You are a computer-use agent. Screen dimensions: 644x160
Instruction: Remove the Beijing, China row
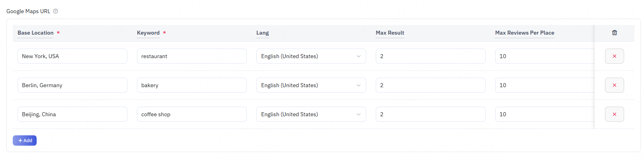pyautogui.click(x=614, y=114)
